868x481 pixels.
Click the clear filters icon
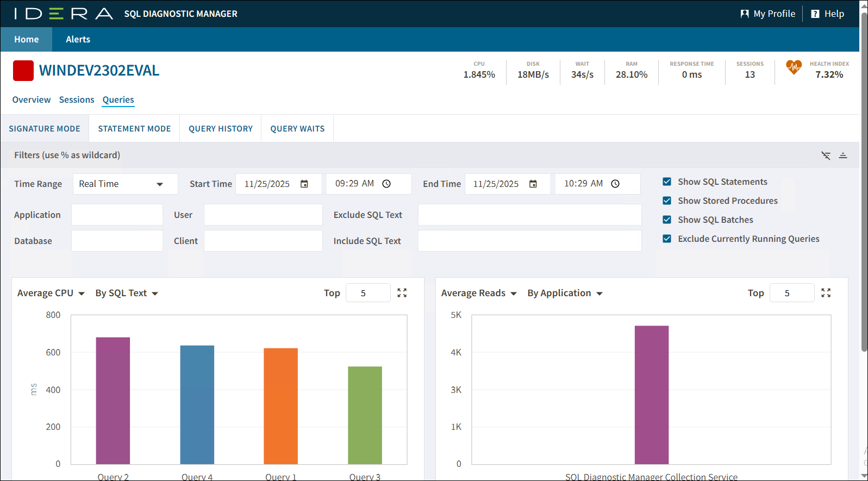tap(826, 155)
